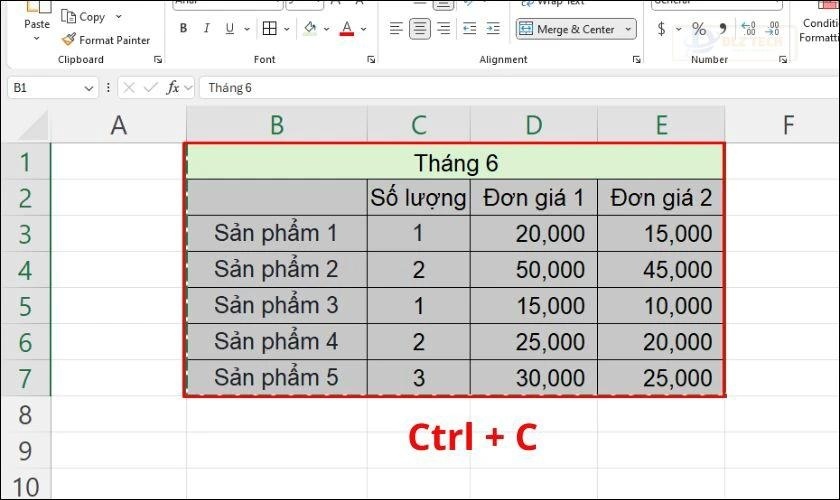Select row 8 header
This screenshot has width=840, height=500.
pos(25,414)
